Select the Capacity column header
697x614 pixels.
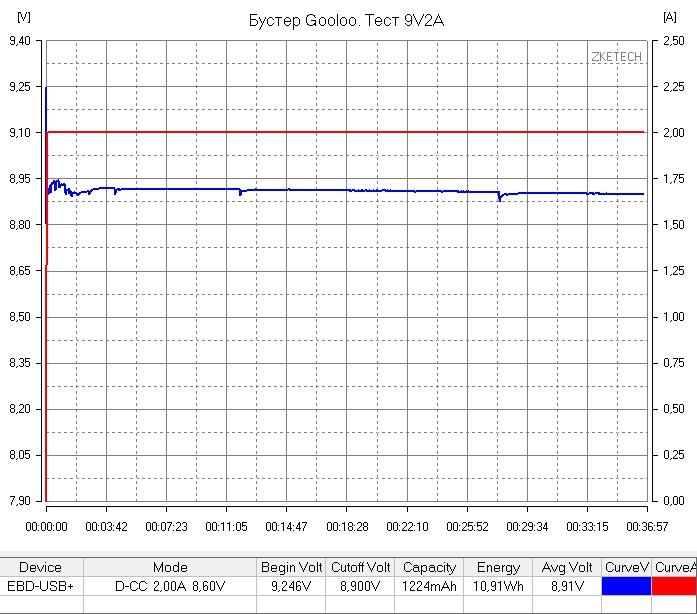429,567
